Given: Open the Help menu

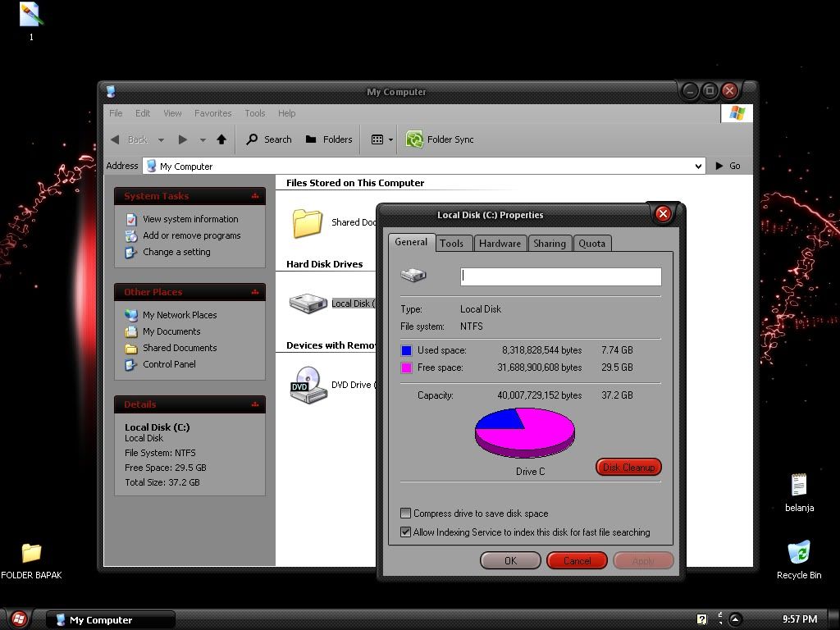Looking at the screenshot, I should 286,113.
